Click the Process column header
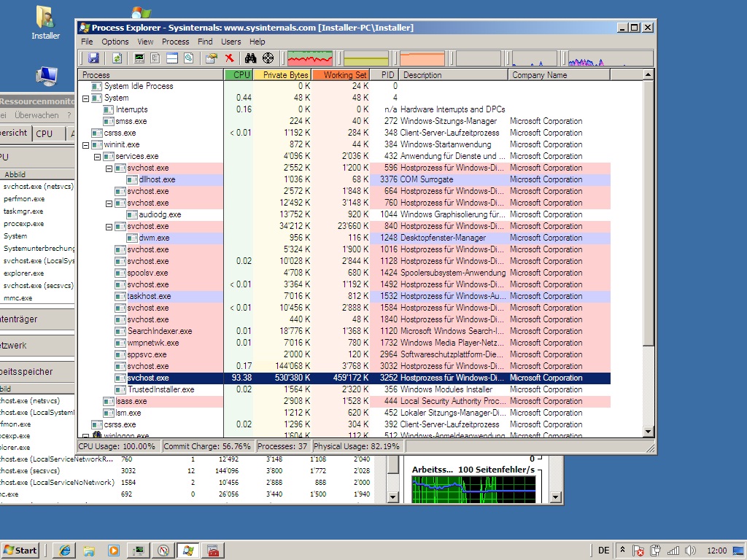Viewport: 747px width, 560px height. (151, 75)
